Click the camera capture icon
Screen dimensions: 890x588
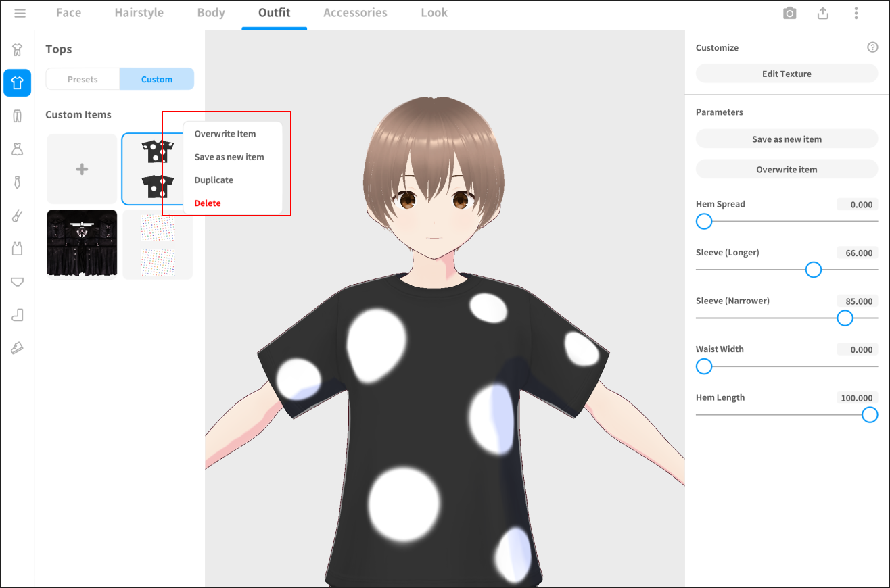click(x=789, y=14)
